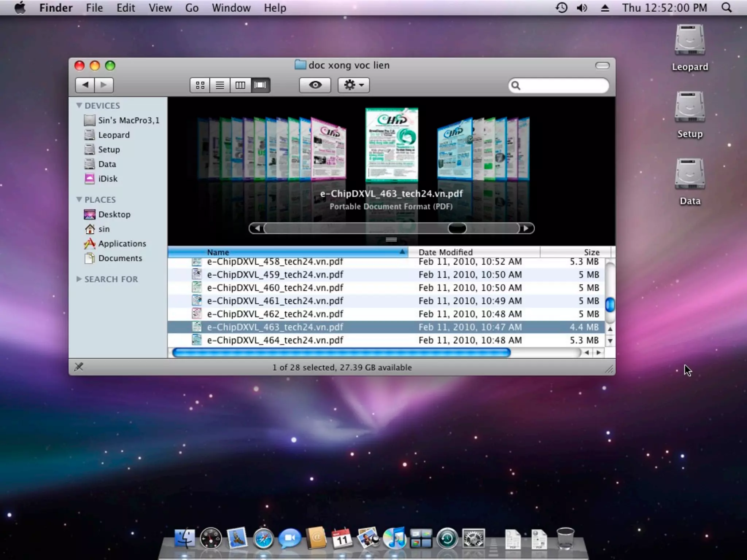Switch Finder to list view
This screenshot has width=747, height=560.
point(220,85)
